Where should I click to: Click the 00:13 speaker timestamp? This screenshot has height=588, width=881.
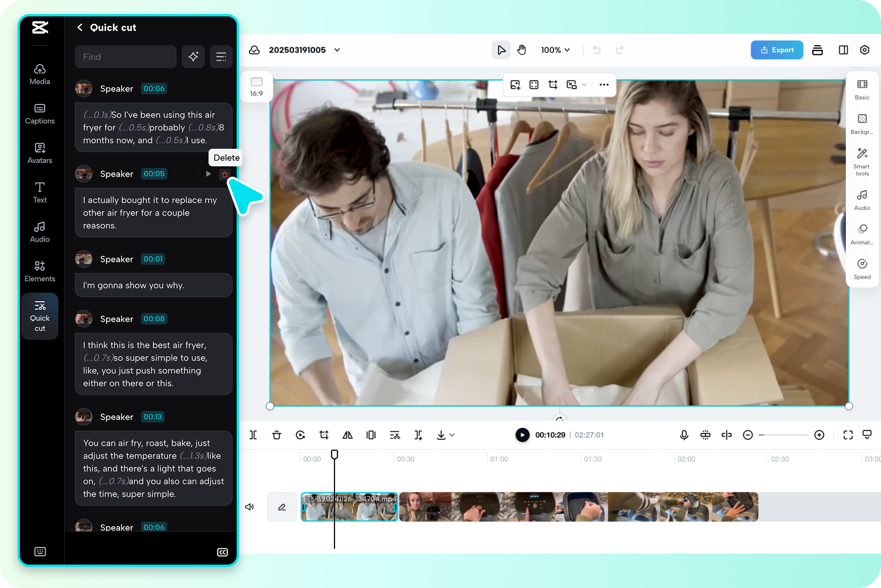153,417
